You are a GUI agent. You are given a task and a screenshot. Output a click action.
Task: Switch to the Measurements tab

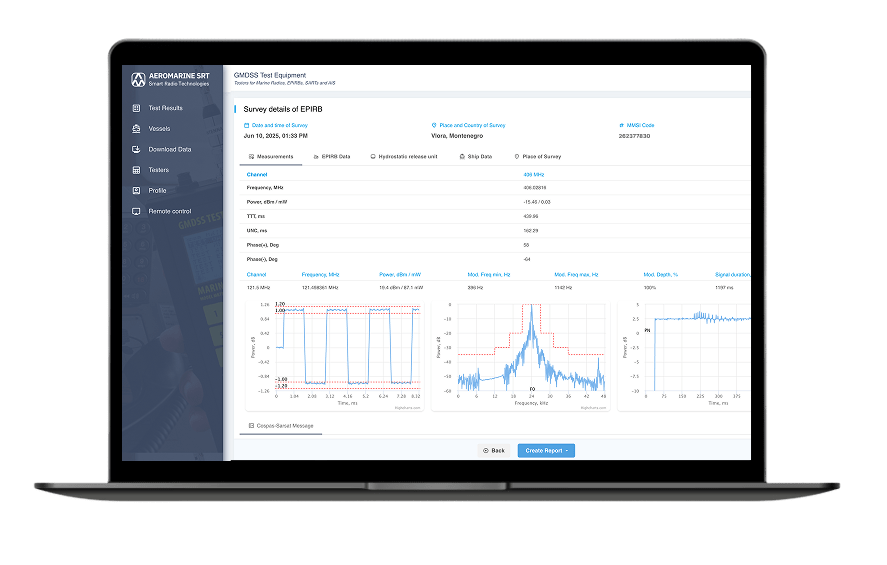(271, 157)
